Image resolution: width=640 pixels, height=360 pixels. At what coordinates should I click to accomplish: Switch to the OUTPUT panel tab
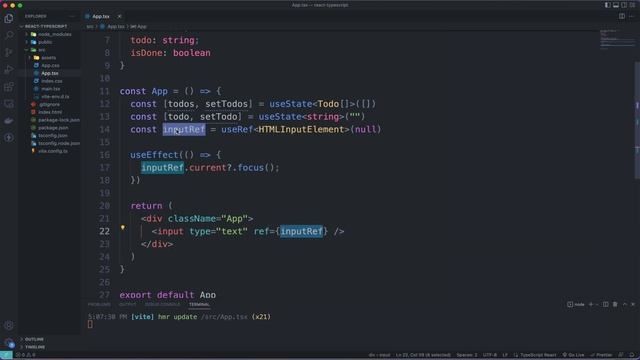tap(127, 304)
